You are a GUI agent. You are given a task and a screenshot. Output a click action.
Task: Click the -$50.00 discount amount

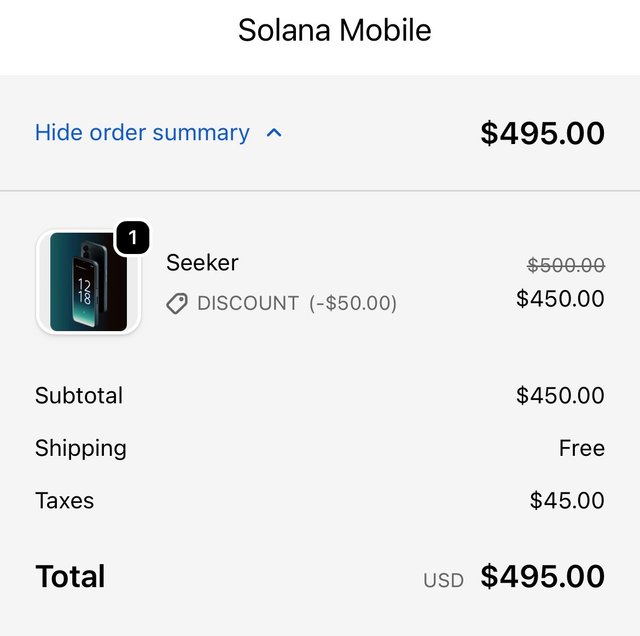(x=353, y=303)
